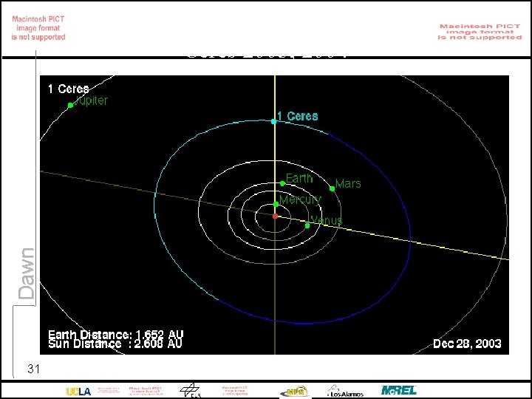Click the 'Earth' label
The height and width of the screenshot is (399, 532).
(299, 179)
